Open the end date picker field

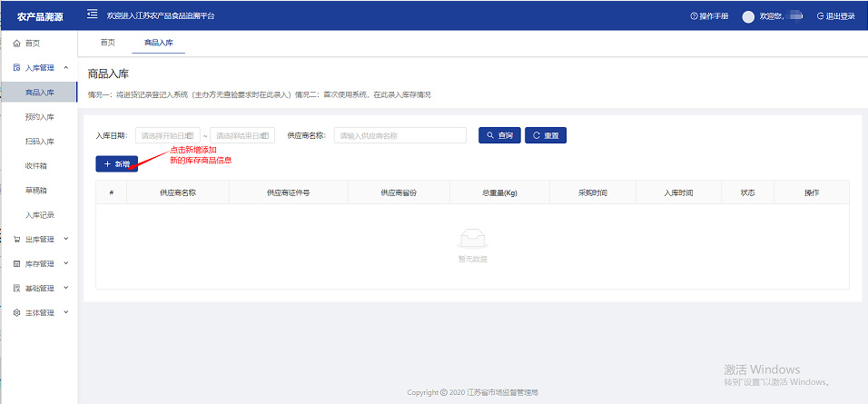pos(242,135)
